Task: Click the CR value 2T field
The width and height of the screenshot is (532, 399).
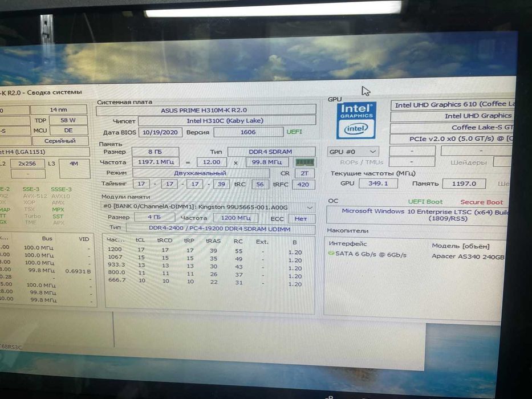Action: click(x=304, y=173)
